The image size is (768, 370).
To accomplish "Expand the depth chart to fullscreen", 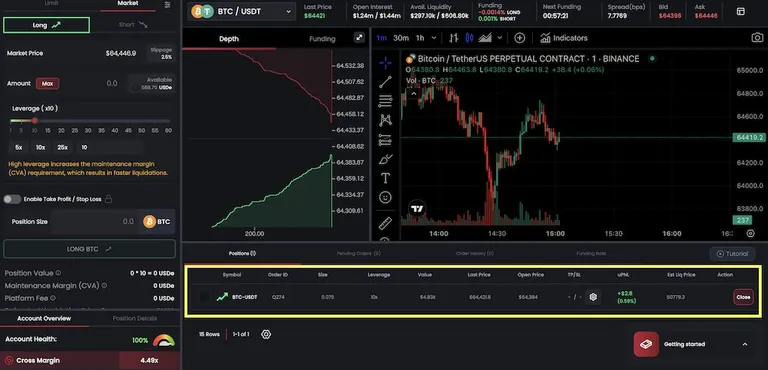I will 360,38.
